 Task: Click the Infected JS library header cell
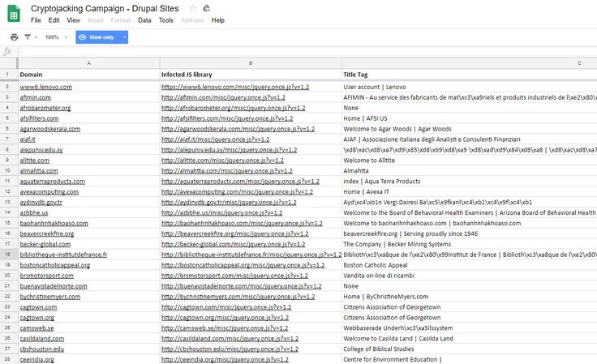(251, 75)
